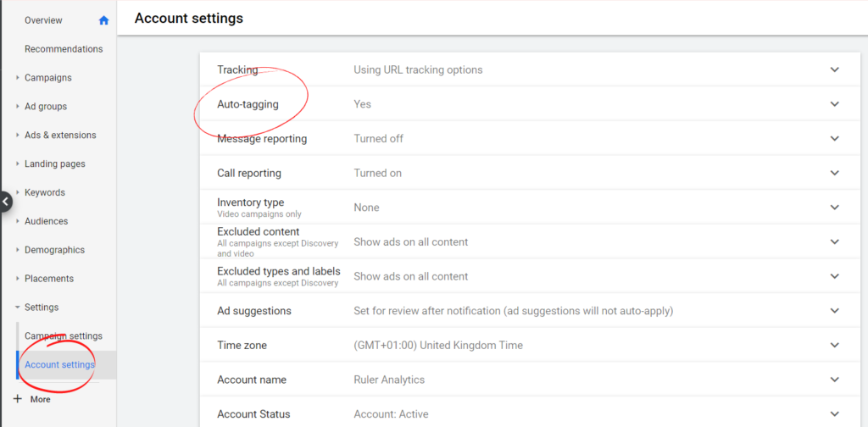The width and height of the screenshot is (868, 427).
Task: Open the Call reporting row chevron
Action: pyautogui.click(x=834, y=173)
